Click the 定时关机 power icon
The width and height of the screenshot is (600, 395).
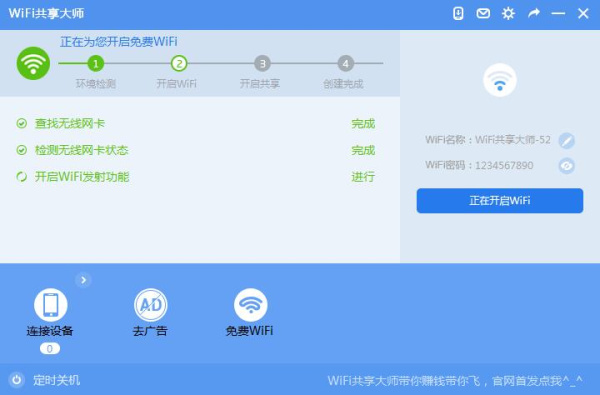pyautogui.click(x=16, y=380)
